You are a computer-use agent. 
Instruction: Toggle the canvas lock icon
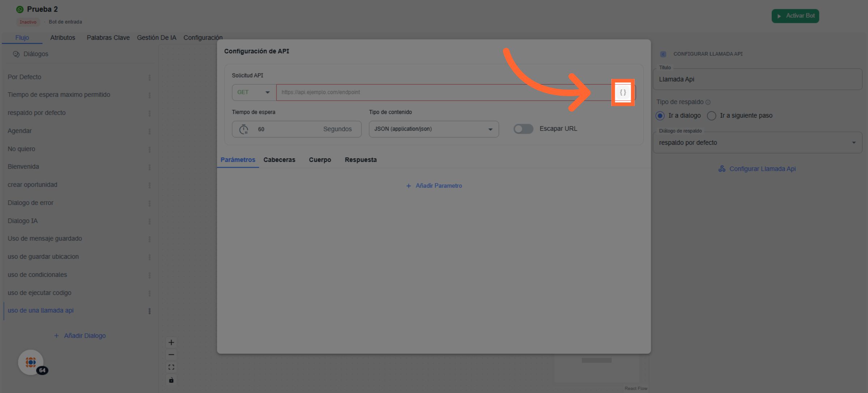[x=171, y=380]
